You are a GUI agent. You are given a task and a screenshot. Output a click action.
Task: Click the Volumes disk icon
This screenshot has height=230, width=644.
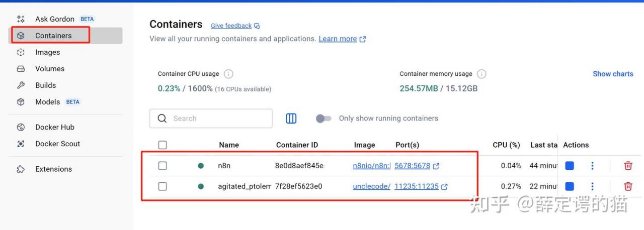[21, 69]
